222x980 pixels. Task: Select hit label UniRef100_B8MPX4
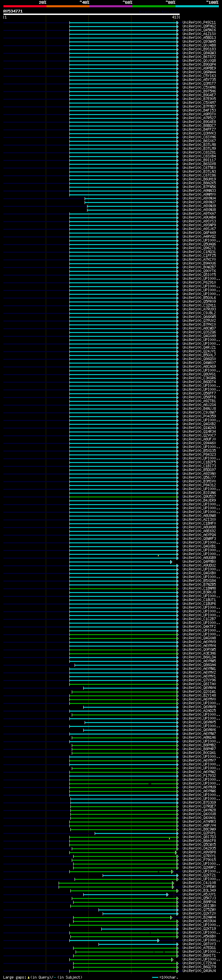[x=199, y=902]
